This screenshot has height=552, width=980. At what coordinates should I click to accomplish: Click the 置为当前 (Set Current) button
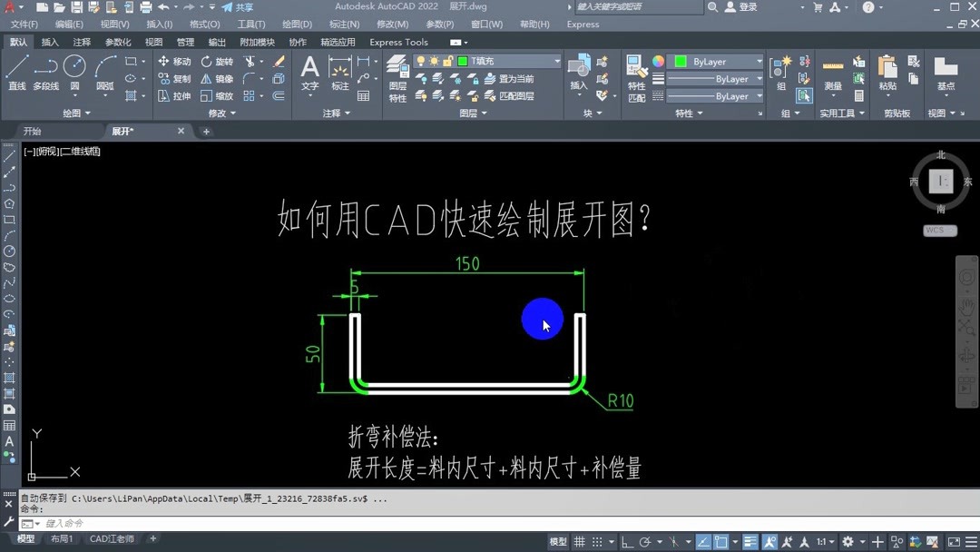point(515,78)
